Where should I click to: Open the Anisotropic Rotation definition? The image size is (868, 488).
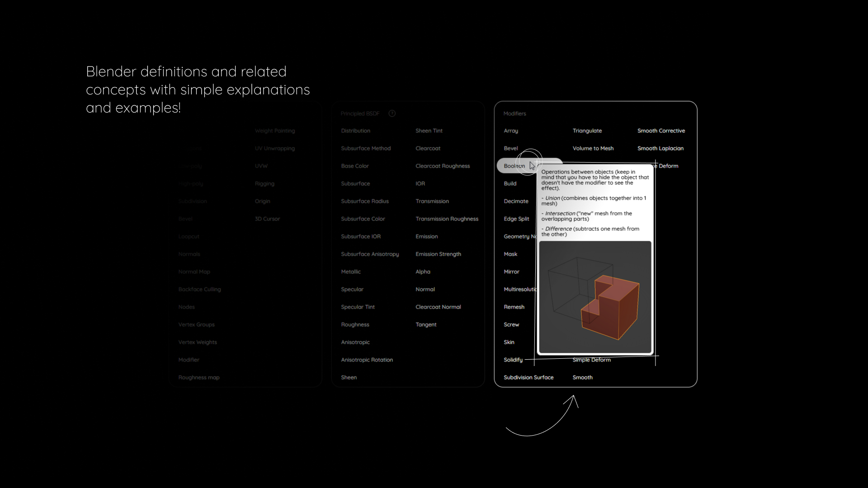point(367,360)
